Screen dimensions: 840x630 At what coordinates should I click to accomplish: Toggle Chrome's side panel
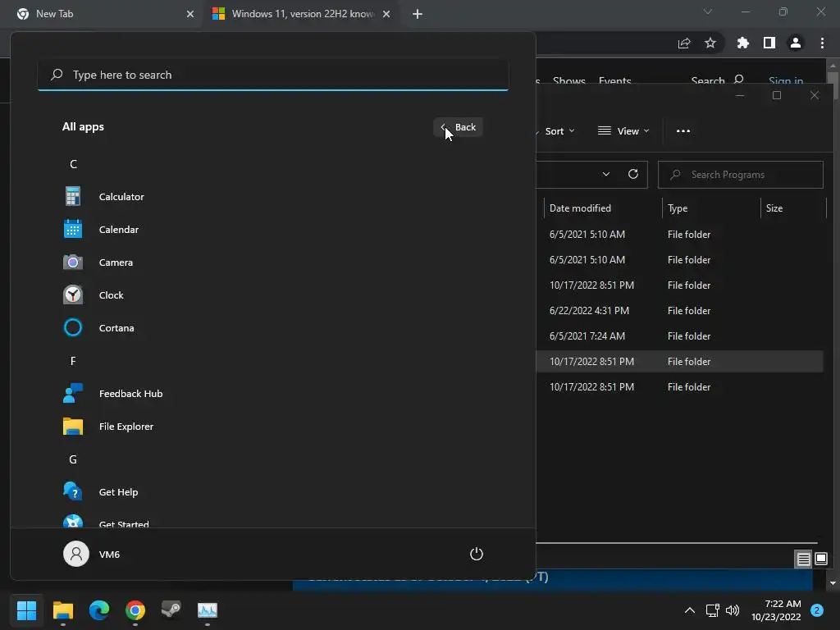[x=769, y=43]
